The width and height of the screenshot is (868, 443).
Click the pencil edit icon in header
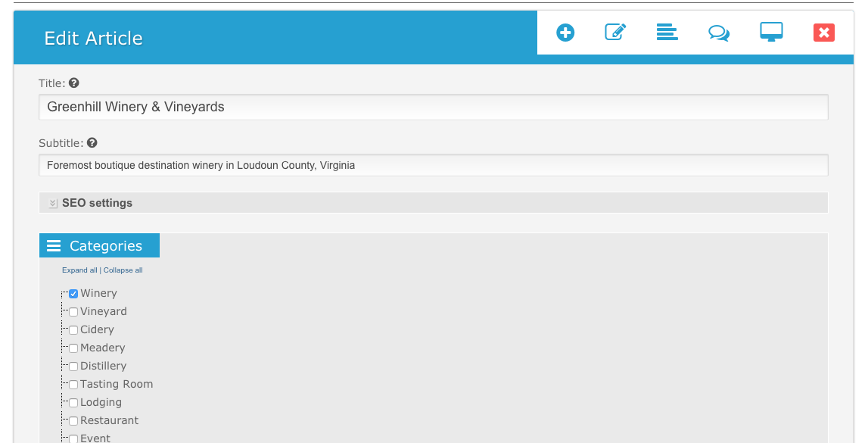point(615,32)
